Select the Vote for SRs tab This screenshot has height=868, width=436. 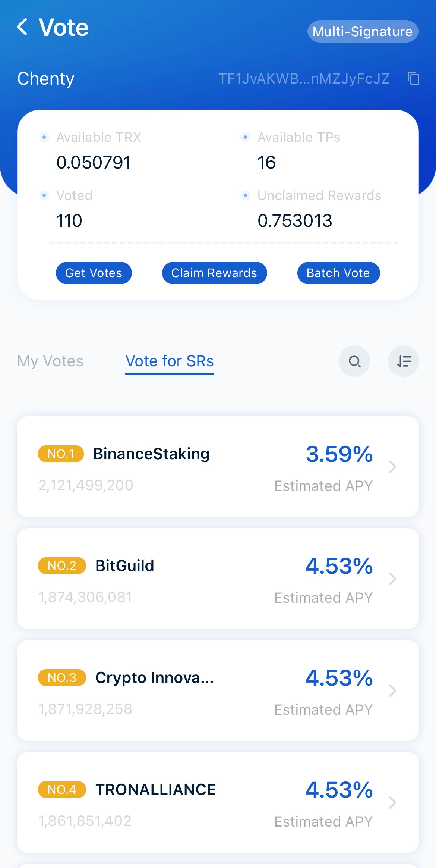click(170, 361)
